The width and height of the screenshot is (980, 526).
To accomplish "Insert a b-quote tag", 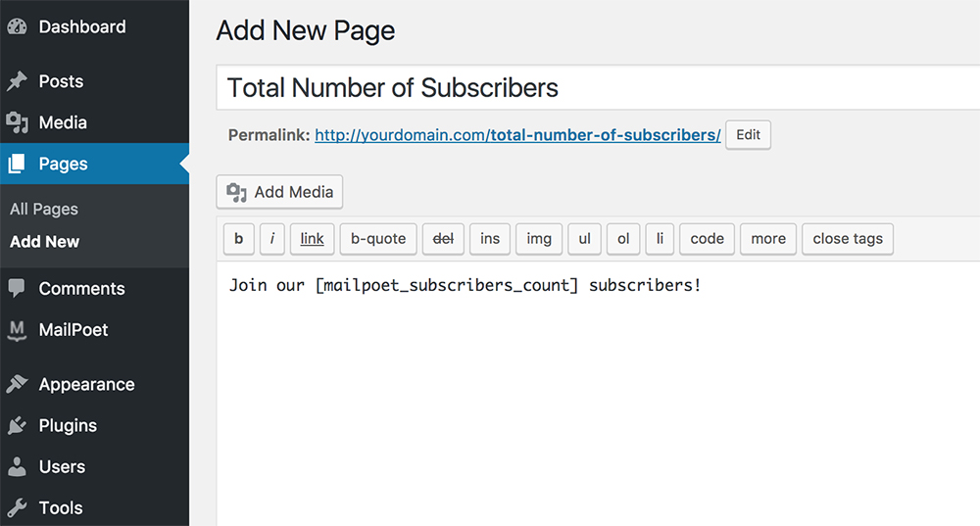I will pos(378,239).
